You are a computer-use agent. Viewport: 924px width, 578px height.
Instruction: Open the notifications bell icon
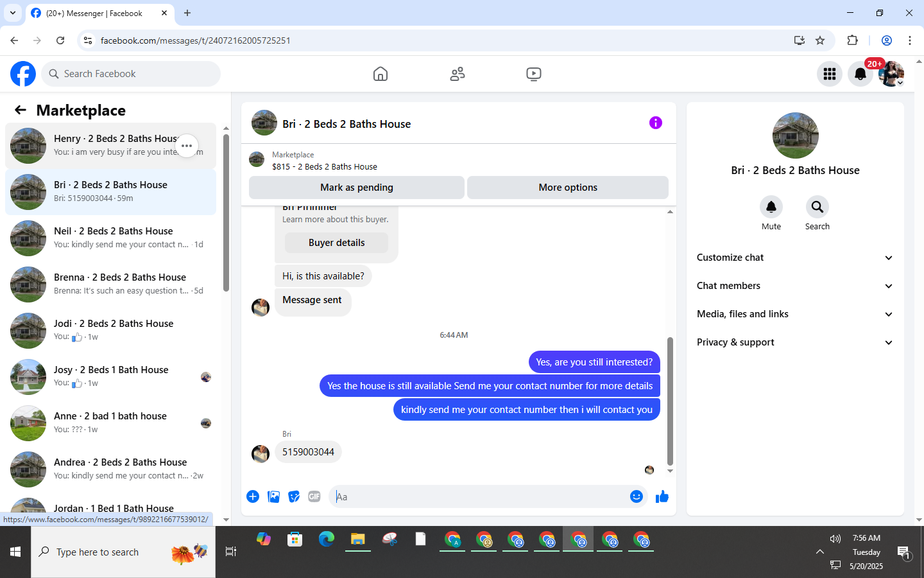860,74
